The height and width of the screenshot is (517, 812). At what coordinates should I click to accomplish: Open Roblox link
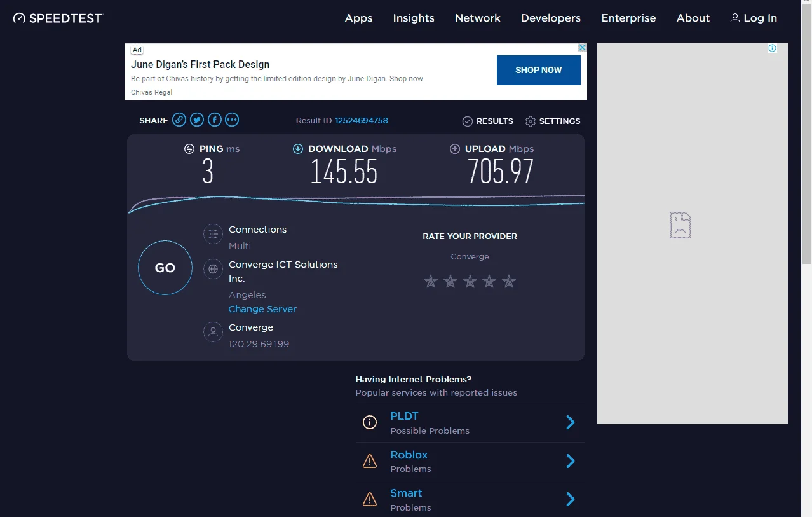409,455
